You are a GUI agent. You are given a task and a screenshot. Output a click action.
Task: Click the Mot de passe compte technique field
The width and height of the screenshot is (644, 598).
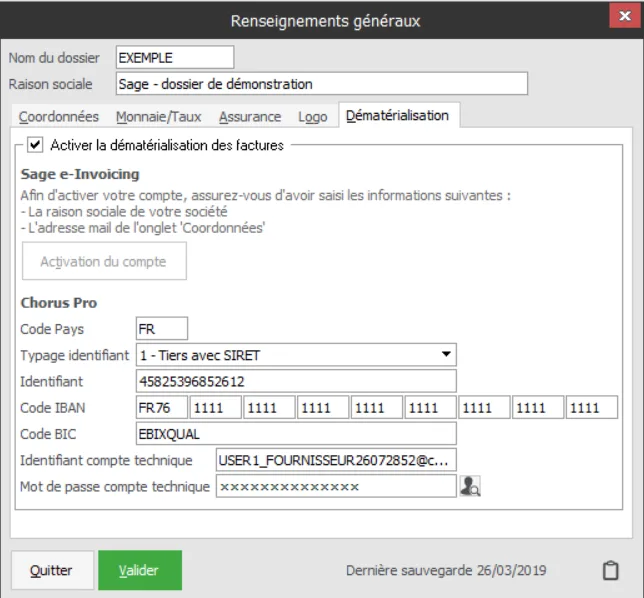click(336, 486)
